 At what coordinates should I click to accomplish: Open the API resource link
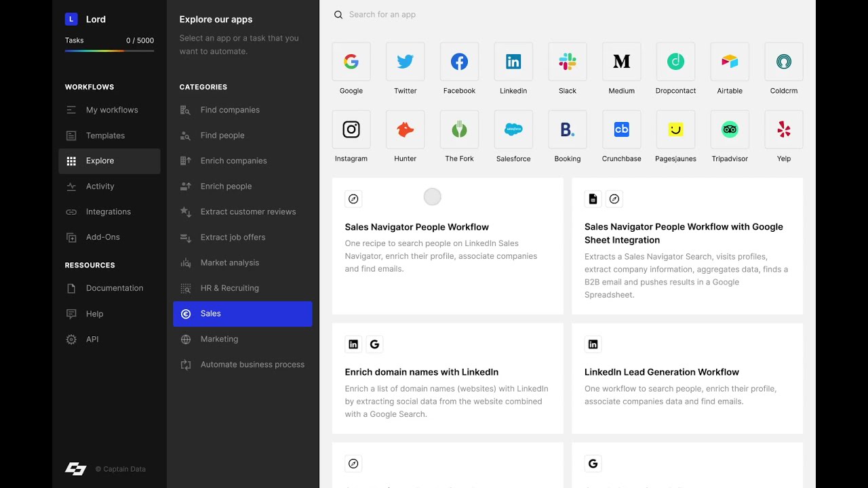click(110, 339)
